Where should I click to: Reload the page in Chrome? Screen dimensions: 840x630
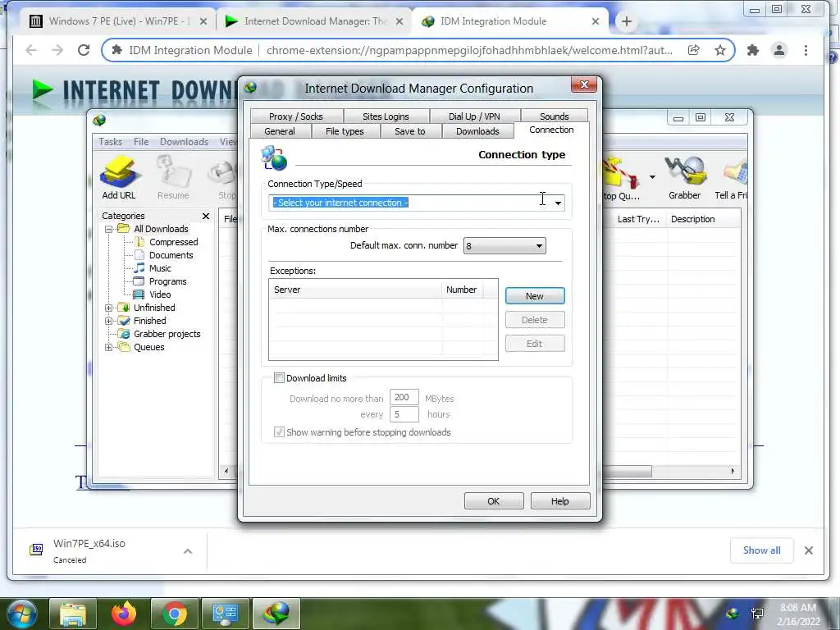point(84,50)
